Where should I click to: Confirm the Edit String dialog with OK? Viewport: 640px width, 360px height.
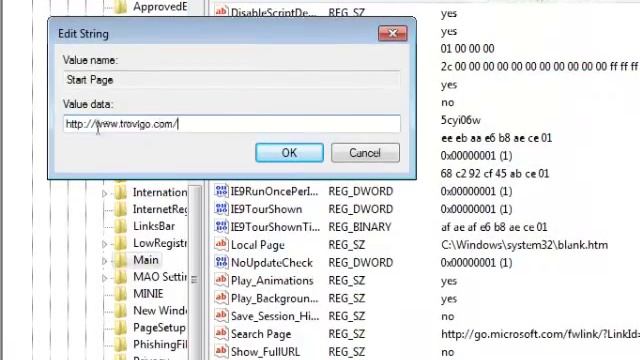tap(289, 153)
